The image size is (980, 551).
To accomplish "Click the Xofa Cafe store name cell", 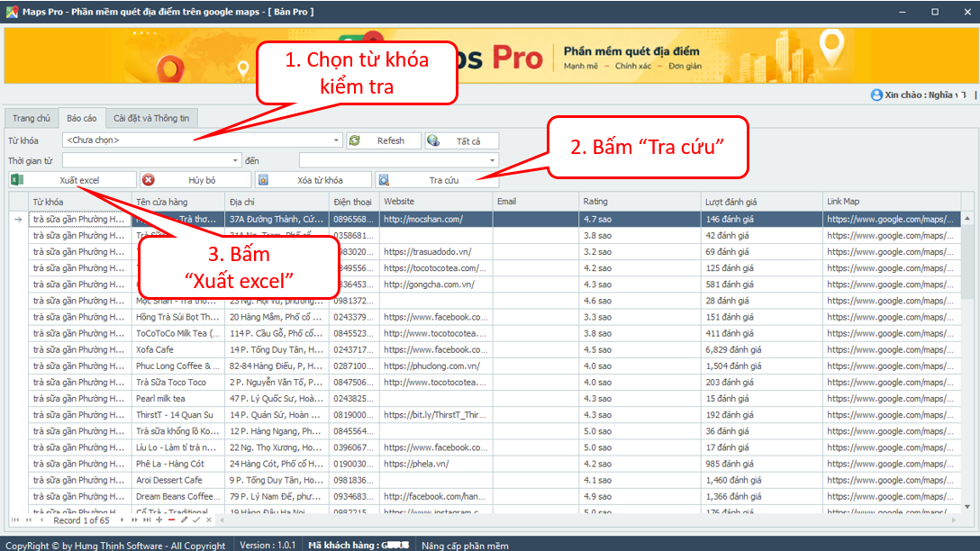I will pos(178,350).
